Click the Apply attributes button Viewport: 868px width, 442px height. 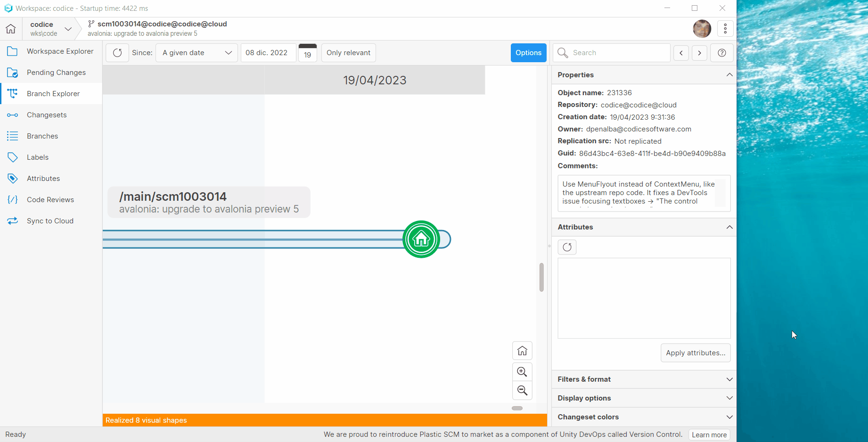pyautogui.click(x=696, y=352)
